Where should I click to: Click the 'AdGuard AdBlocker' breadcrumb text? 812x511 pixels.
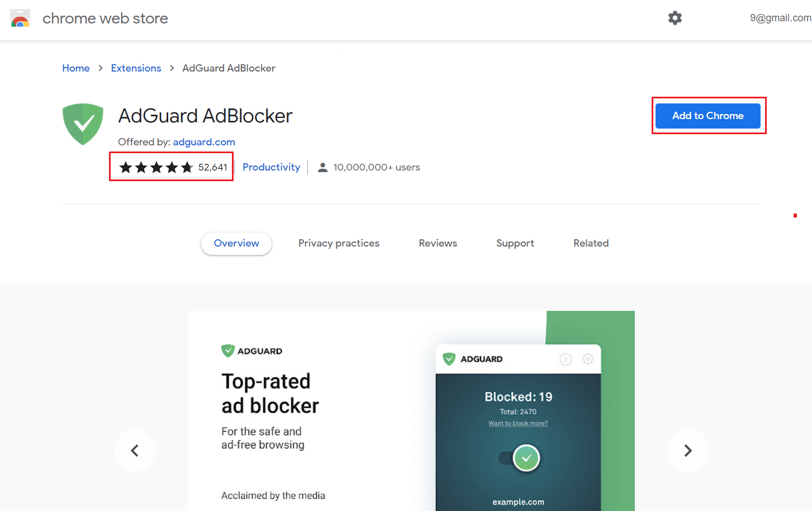229,68
